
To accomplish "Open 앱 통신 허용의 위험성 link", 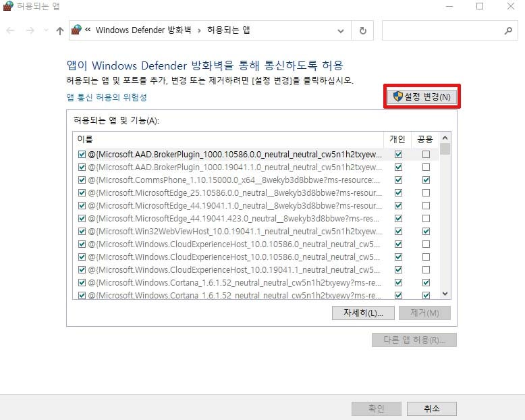I will coord(107,97).
